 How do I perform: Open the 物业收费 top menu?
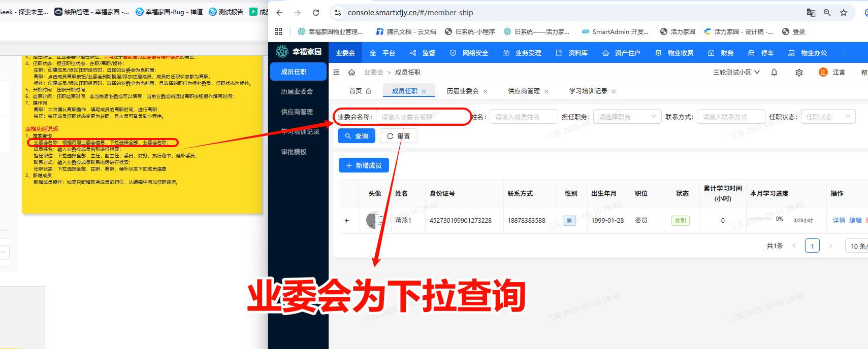pos(675,53)
